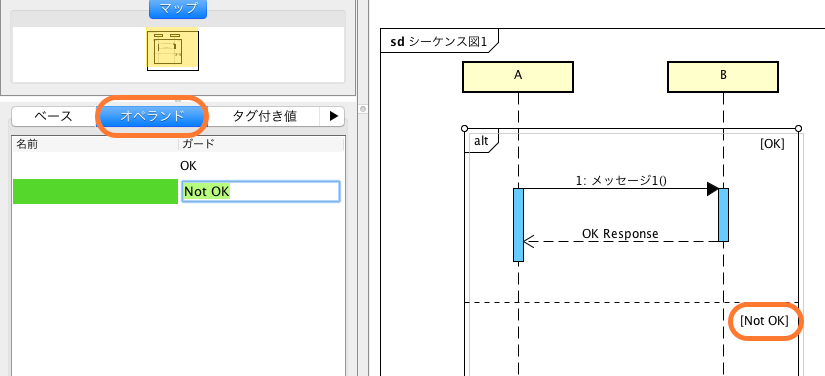Viewport: 825px width, 376px height.
Task: Select the activation bar on lifeline A
Action: coord(518,225)
